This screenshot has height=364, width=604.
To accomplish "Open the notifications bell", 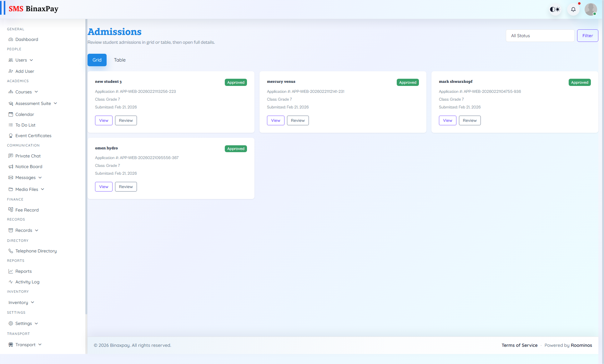I will (573, 9).
